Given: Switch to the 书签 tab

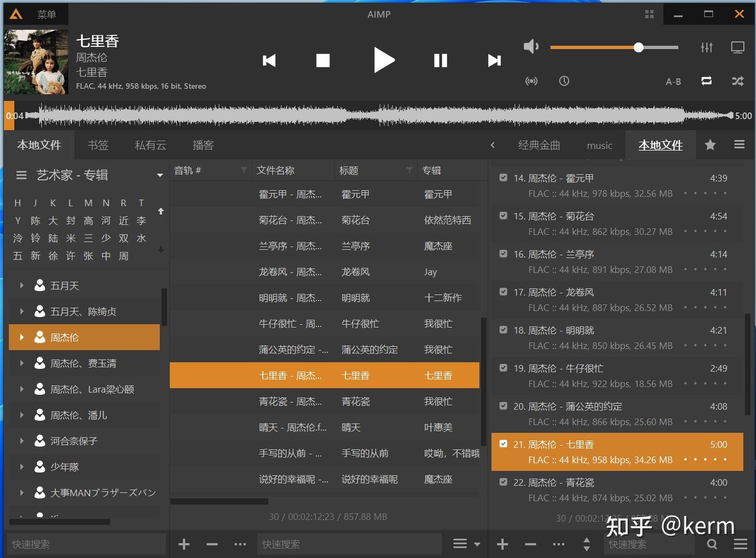Looking at the screenshot, I should 98,145.
